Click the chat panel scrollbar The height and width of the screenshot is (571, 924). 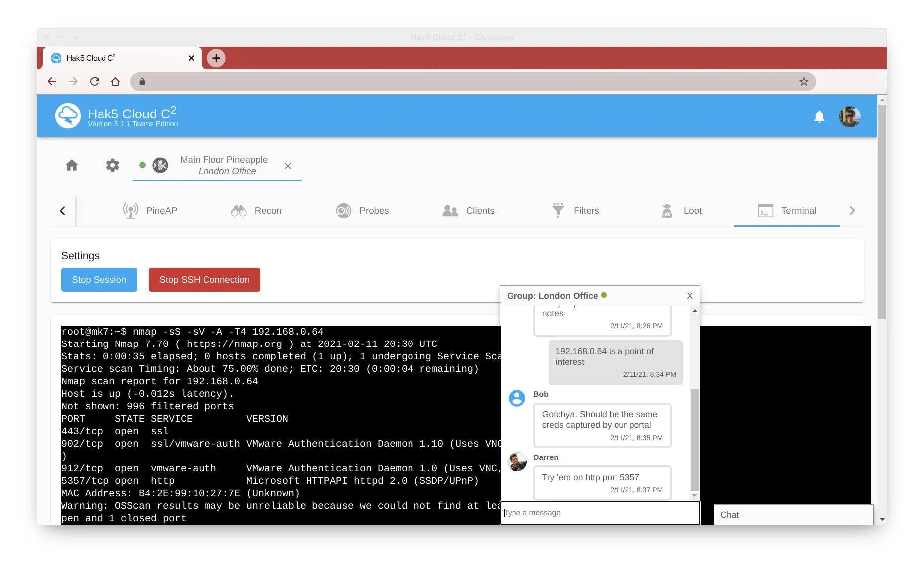coord(694,438)
